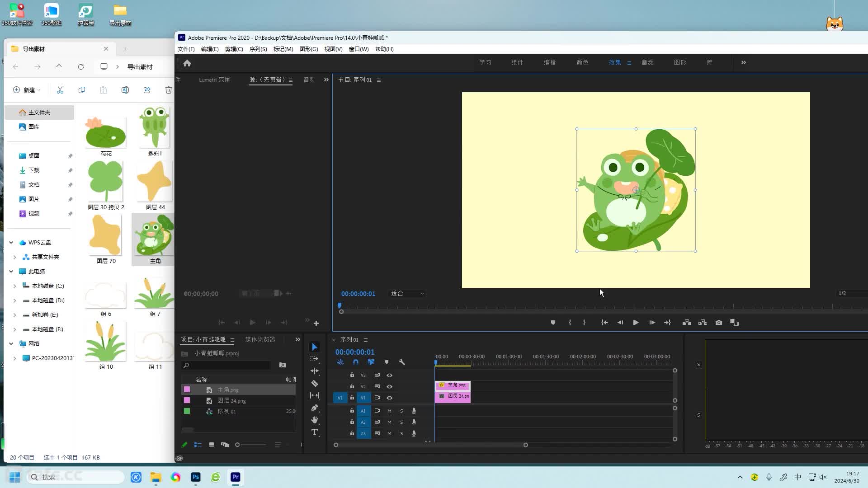
Task: Switch to the 颜色 workspace tab
Action: (x=582, y=62)
